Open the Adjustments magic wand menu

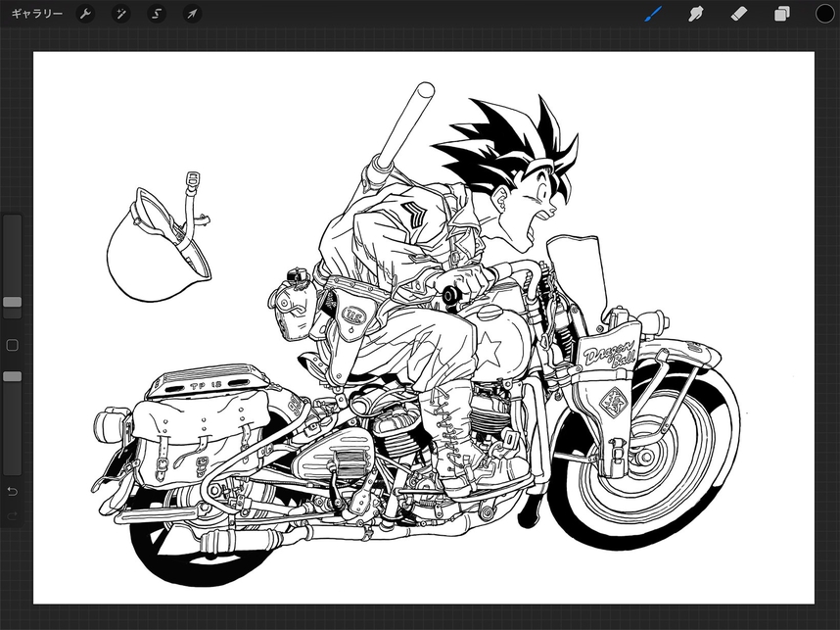click(121, 14)
